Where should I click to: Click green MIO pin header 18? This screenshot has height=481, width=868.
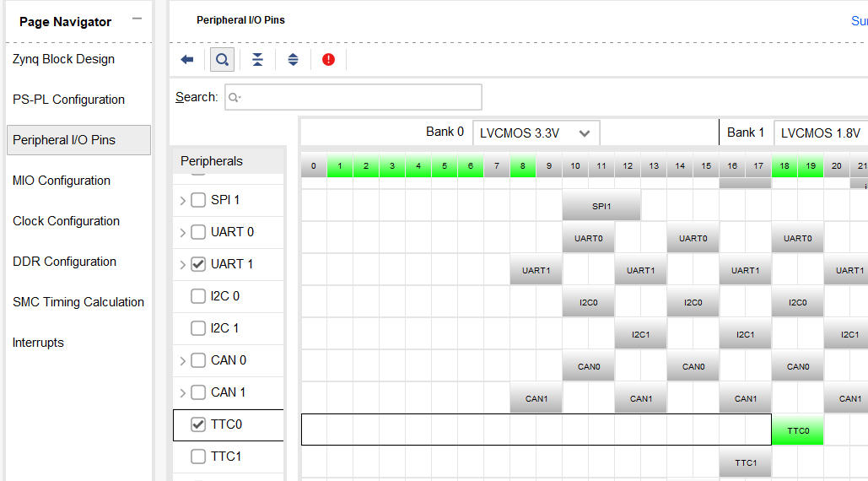point(784,165)
